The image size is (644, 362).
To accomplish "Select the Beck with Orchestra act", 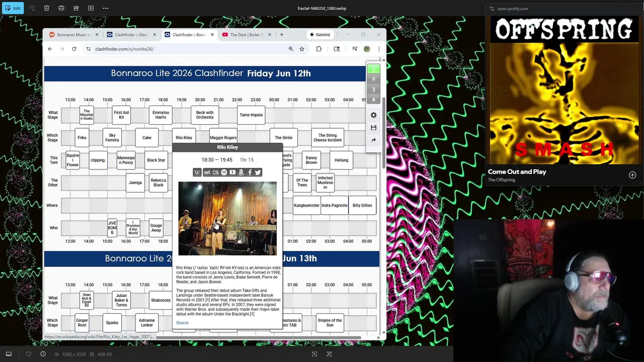I will click(x=205, y=115).
